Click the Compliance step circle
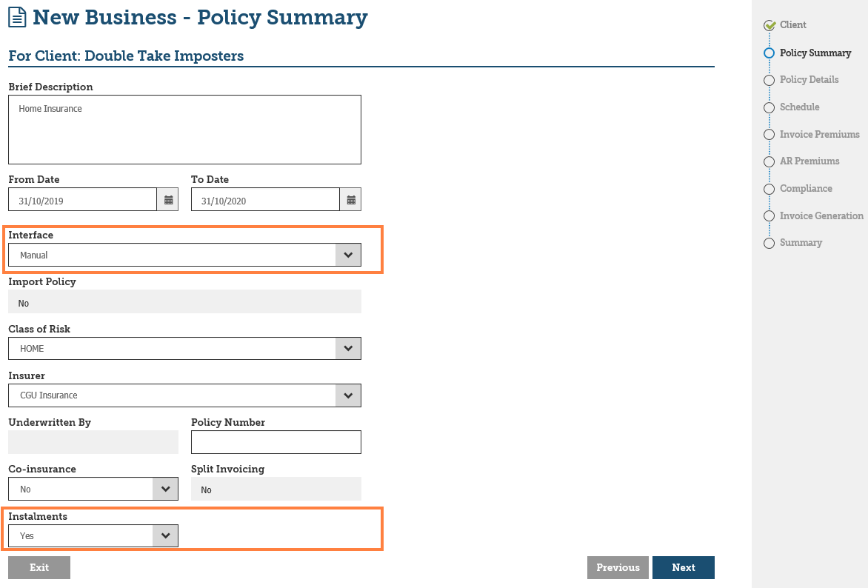 (x=769, y=189)
